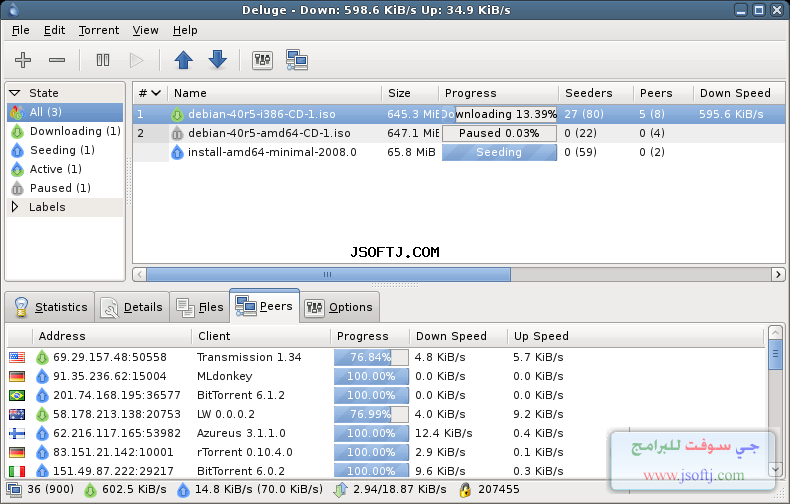This screenshot has width=790, height=504.
Task: Filter by Paused (1) state
Action: pos(65,188)
